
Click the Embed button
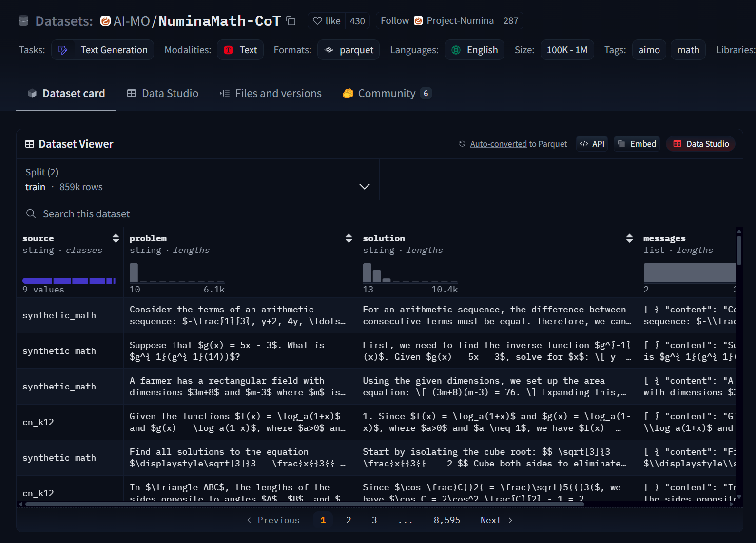637,144
